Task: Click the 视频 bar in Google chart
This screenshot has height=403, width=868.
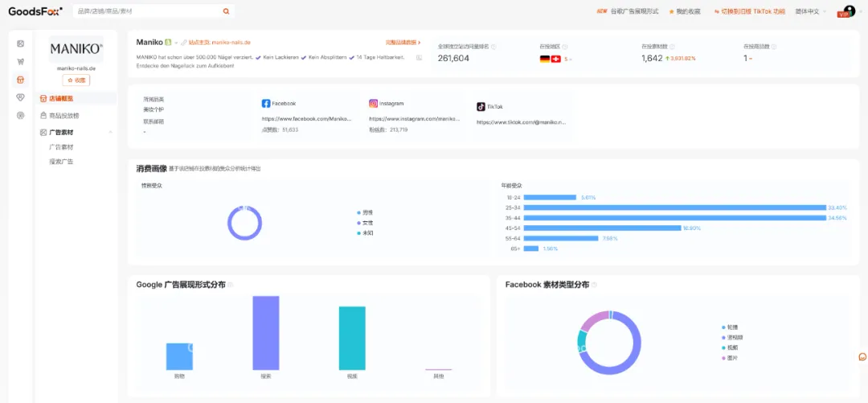Action: coord(352,338)
